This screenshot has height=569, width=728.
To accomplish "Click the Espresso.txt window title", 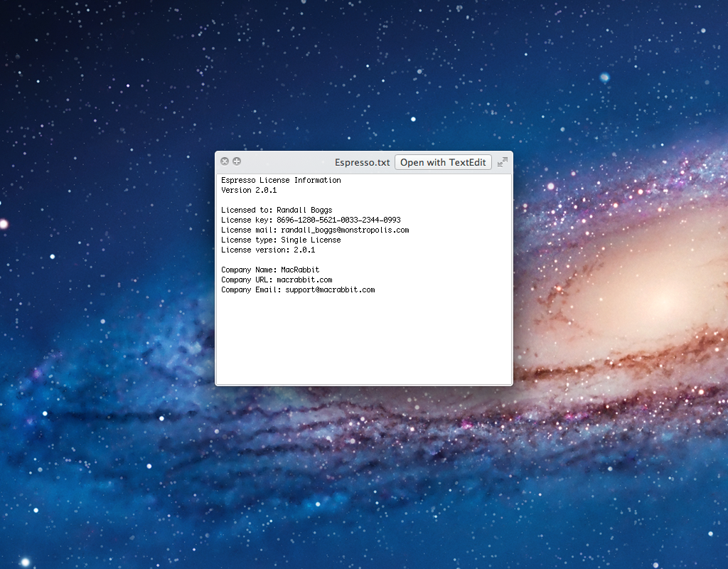I will coord(362,163).
